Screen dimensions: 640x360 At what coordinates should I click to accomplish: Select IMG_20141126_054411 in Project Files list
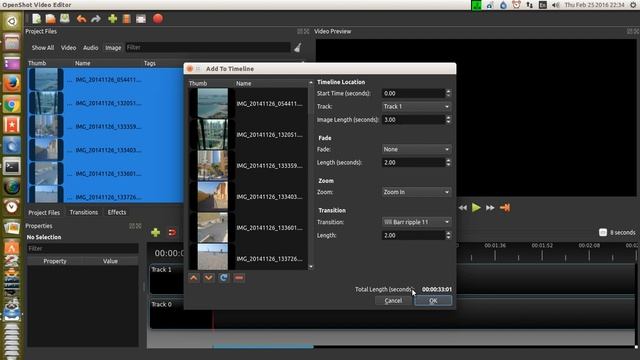pos(105,80)
